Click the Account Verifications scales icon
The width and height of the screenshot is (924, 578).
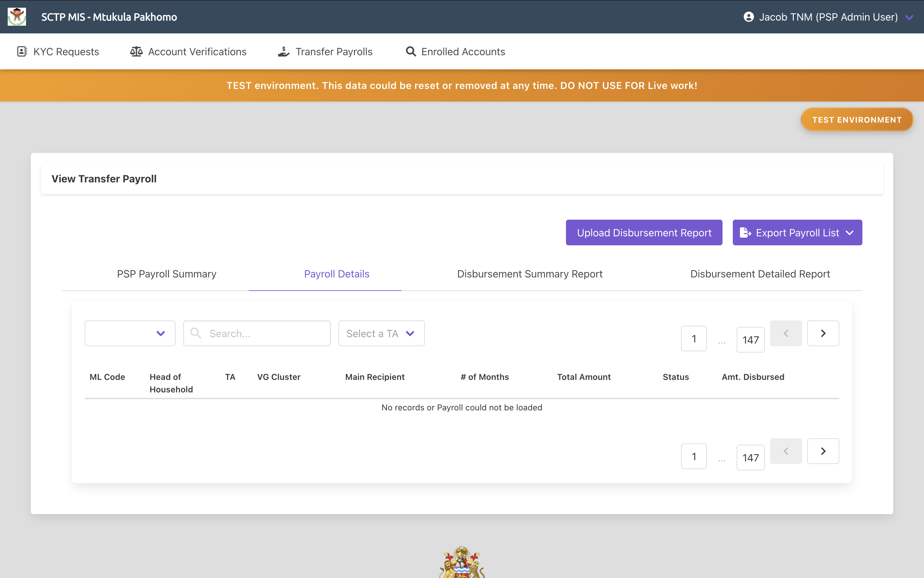[x=136, y=52]
